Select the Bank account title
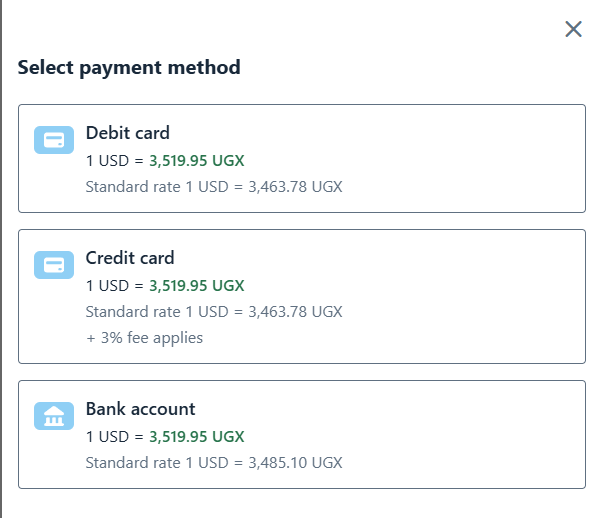 click(x=141, y=409)
